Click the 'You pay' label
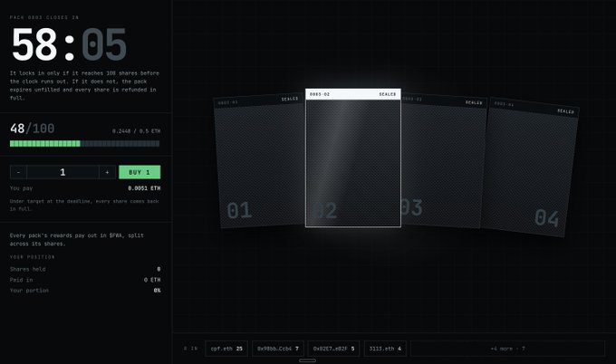616x364 pixels. [x=21, y=188]
